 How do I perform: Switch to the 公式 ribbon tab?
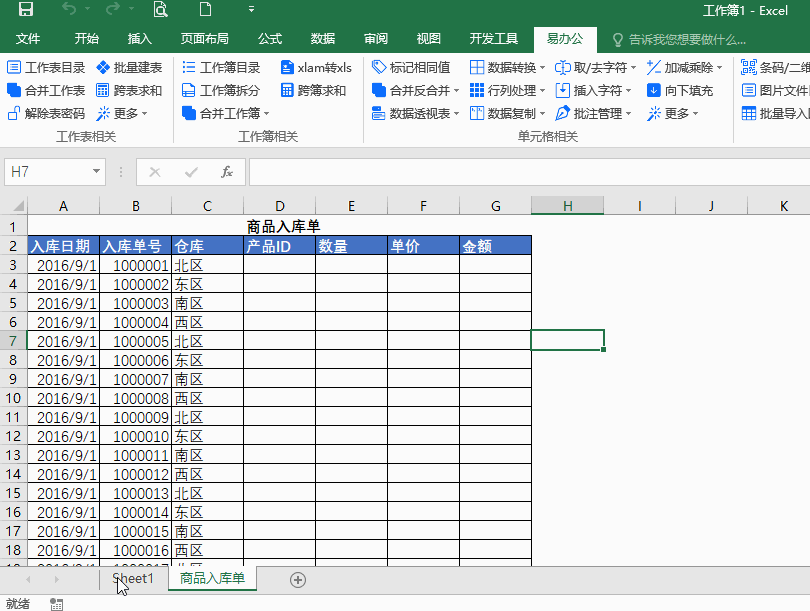point(270,39)
